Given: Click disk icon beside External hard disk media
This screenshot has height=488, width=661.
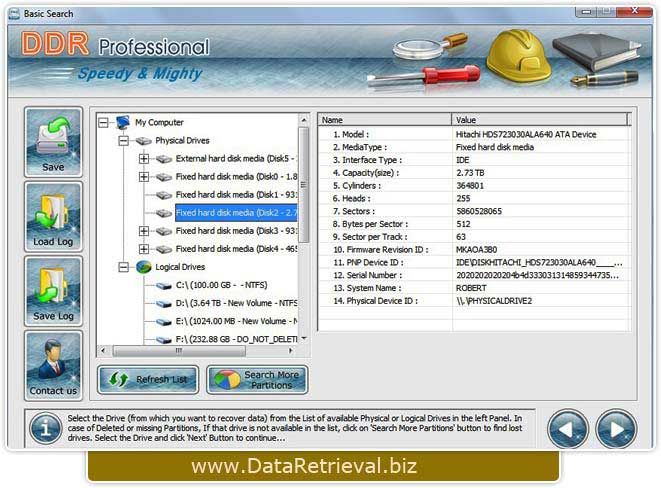Looking at the screenshot, I should (x=164, y=159).
